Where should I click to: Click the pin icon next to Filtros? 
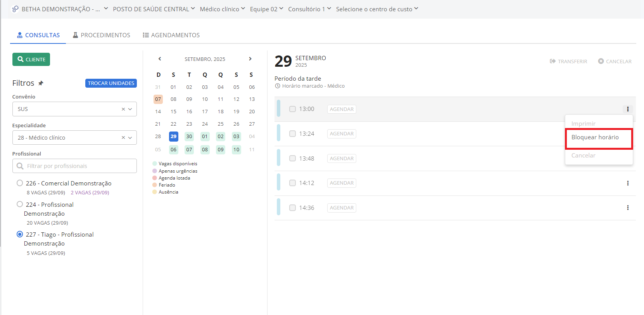[x=41, y=83]
